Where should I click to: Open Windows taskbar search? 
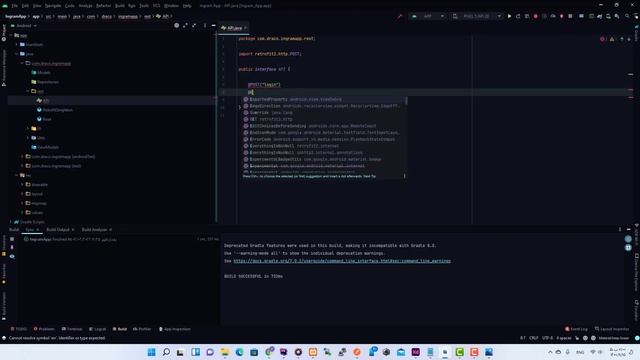[166, 352]
